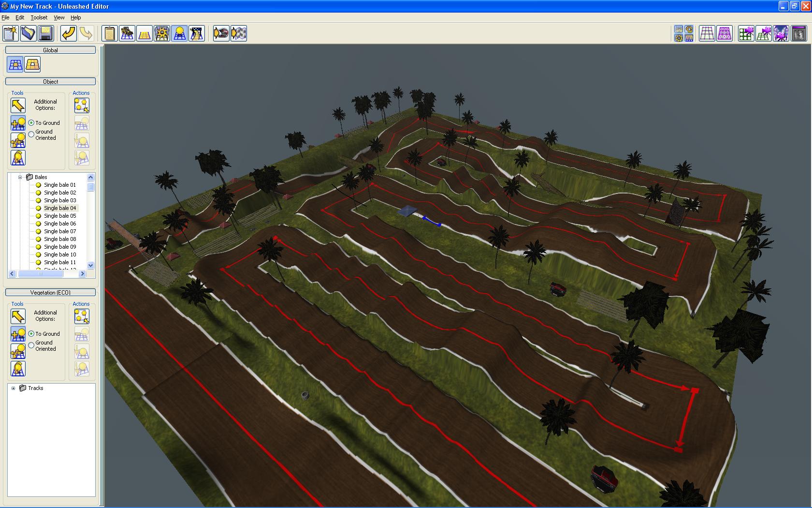Select Object panel 'To Ground' radio button
Image resolution: width=812 pixels, height=508 pixels.
(31, 123)
